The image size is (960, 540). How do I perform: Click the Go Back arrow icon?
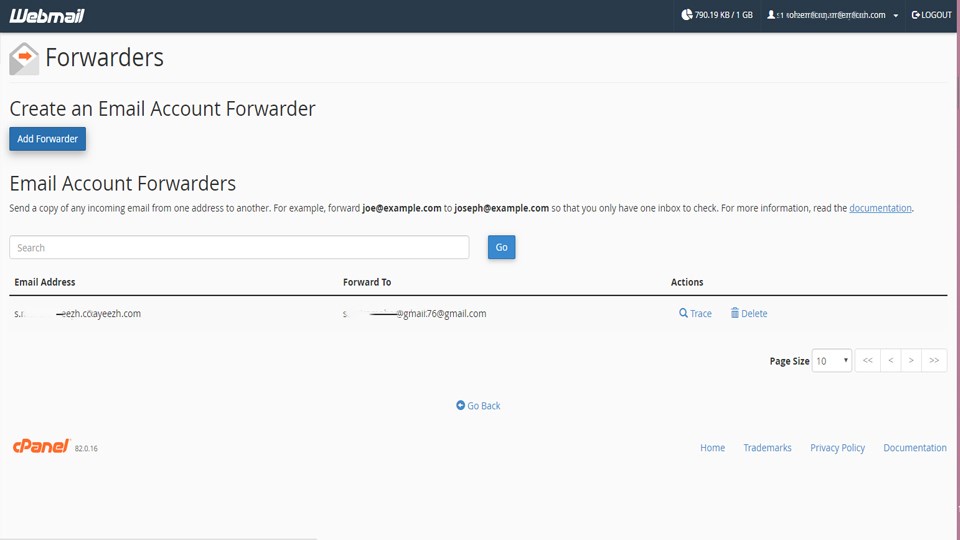460,405
